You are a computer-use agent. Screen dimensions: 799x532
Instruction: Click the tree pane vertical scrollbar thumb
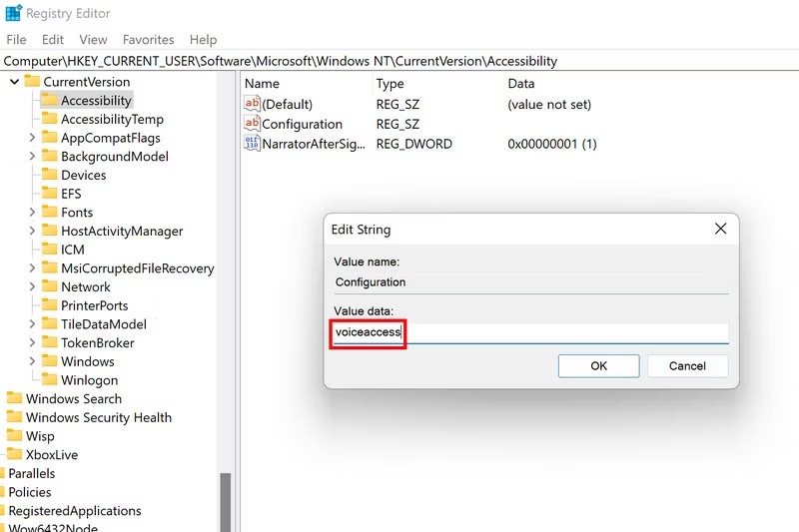(226, 502)
